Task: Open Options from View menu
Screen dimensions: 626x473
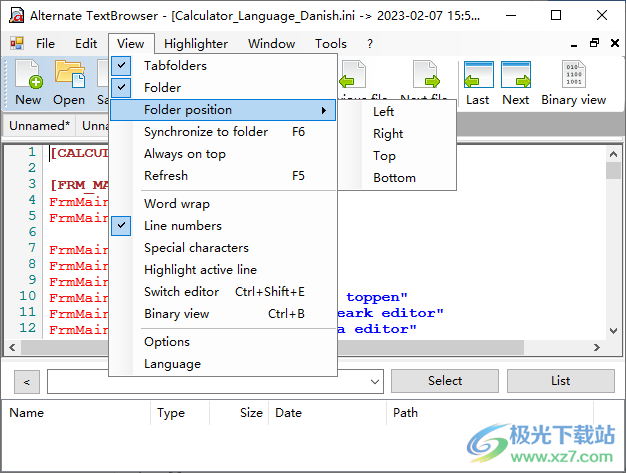Action: (x=222, y=342)
